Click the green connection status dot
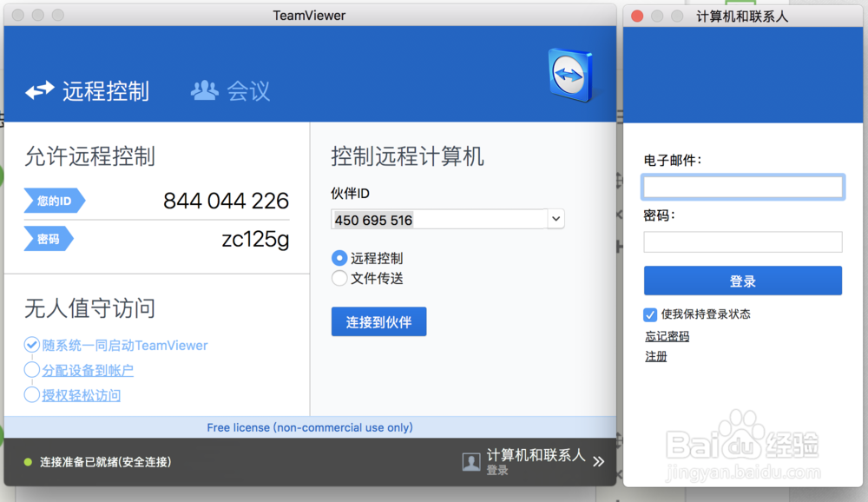This screenshot has width=868, height=502. click(28, 461)
